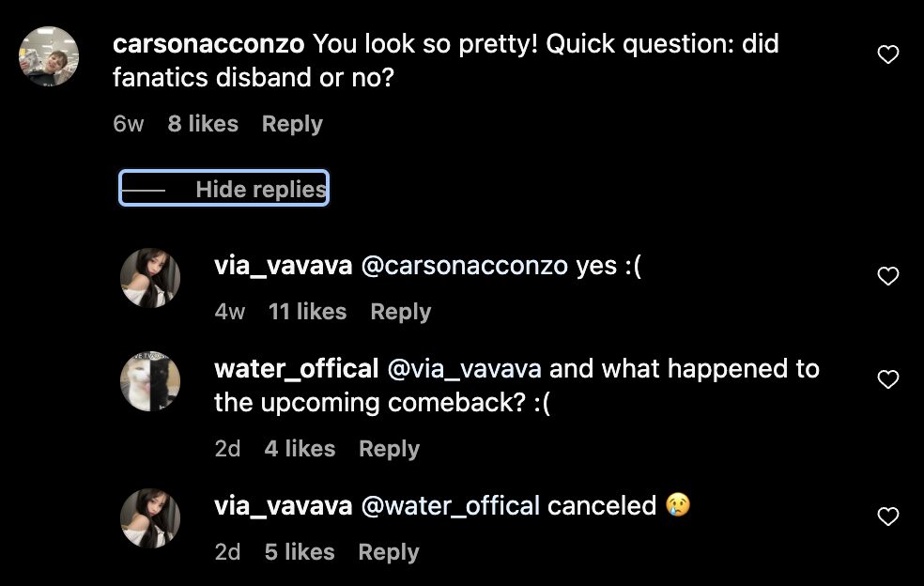Viewport: 924px width, 586px height.
Task: Open via_vavava username on "yes" reply
Action: 284,266
